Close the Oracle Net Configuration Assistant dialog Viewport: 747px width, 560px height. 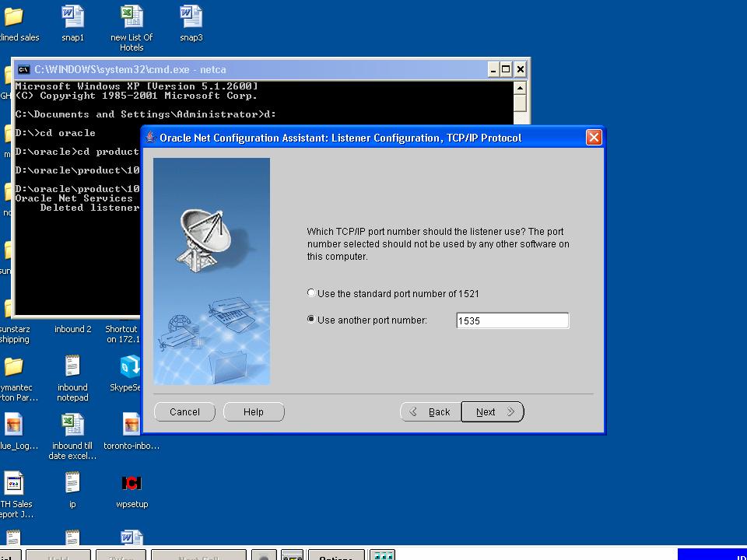click(x=594, y=138)
